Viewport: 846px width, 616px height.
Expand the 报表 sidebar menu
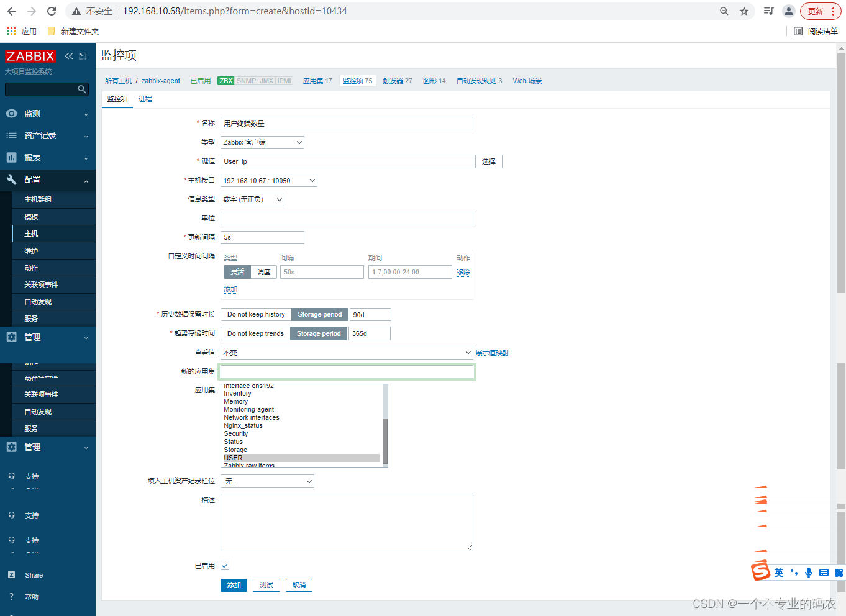tap(48, 158)
